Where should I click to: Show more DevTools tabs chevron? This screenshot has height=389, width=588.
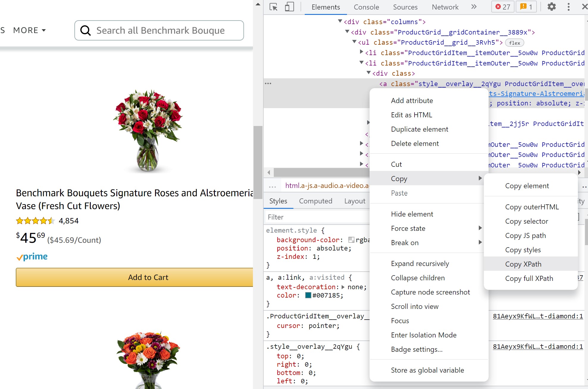474,7
